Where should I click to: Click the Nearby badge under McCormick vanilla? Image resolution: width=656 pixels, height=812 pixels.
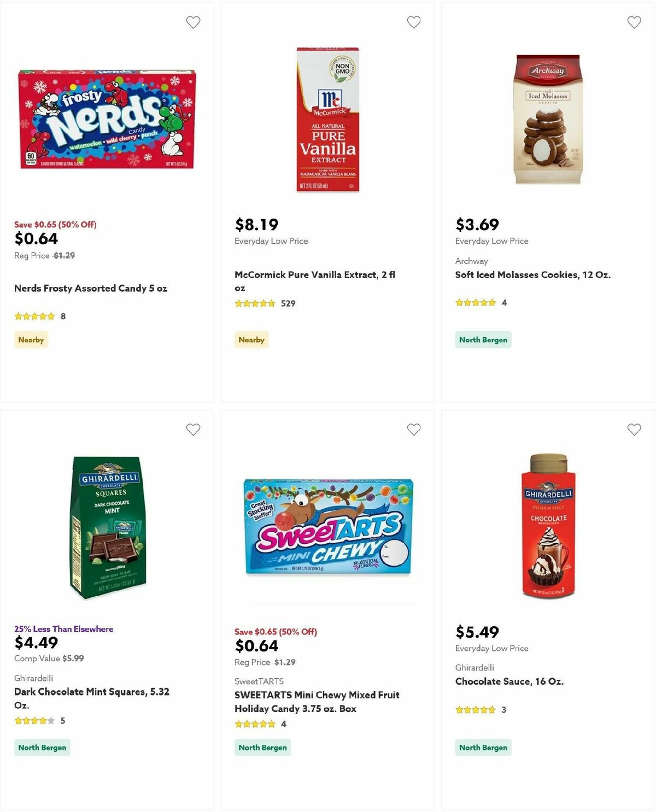click(251, 339)
